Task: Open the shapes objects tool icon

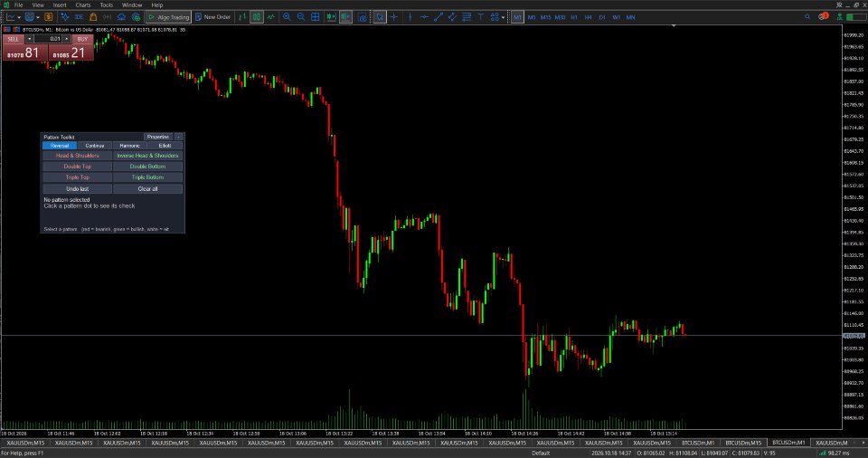Action: point(495,17)
